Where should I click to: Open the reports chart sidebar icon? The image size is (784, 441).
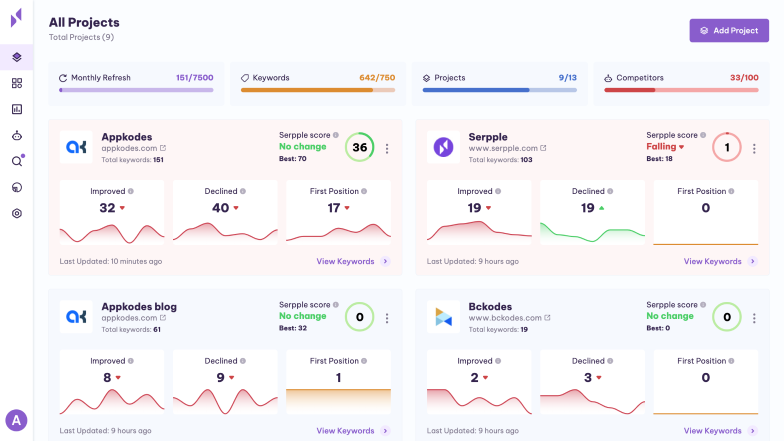(x=16, y=109)
